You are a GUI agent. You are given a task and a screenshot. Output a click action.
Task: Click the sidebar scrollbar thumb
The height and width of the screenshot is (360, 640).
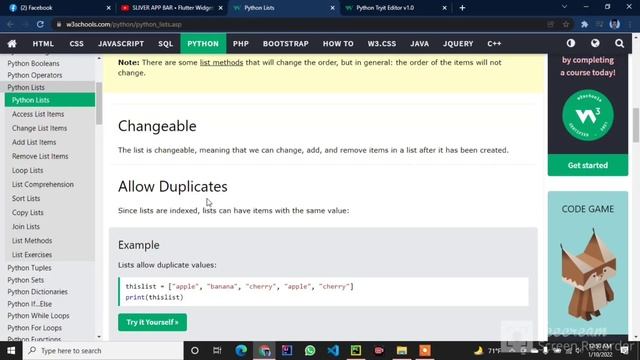99,103
